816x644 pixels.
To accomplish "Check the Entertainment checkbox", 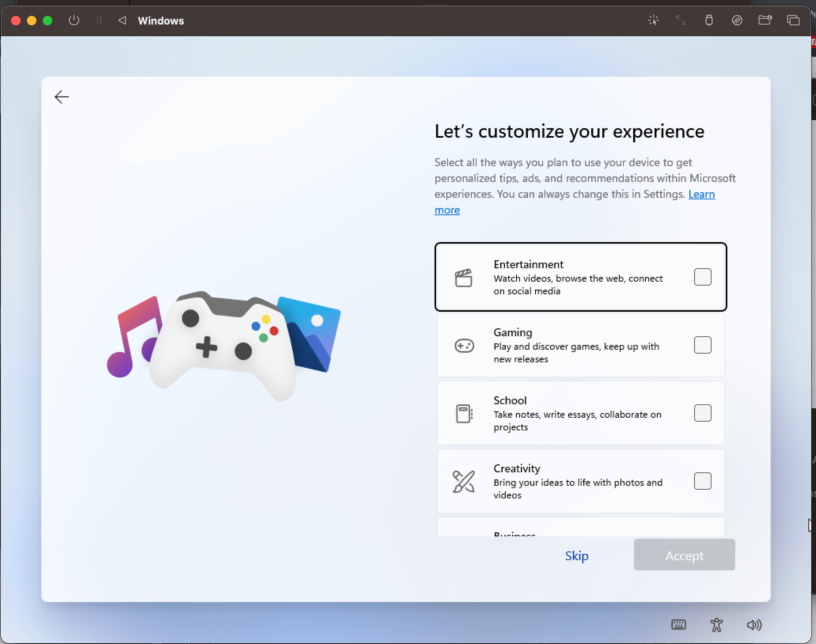I will (702, 277).
